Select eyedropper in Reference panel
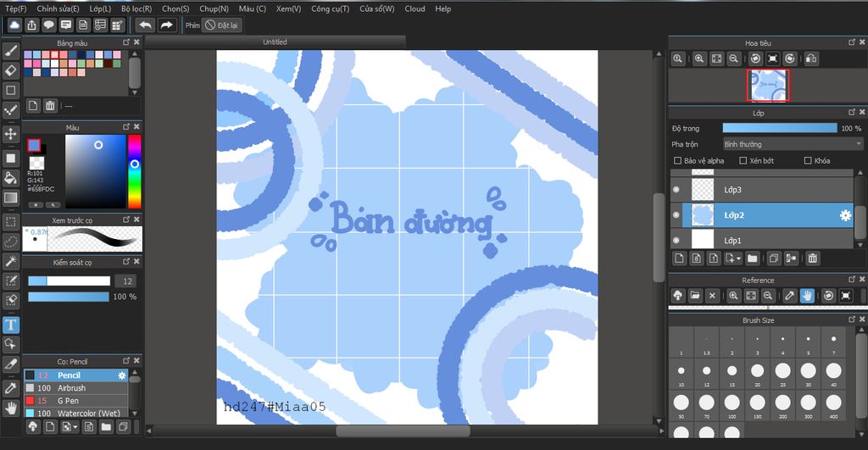The height and width of the screenshot is (450, 868). pos(790,296)
